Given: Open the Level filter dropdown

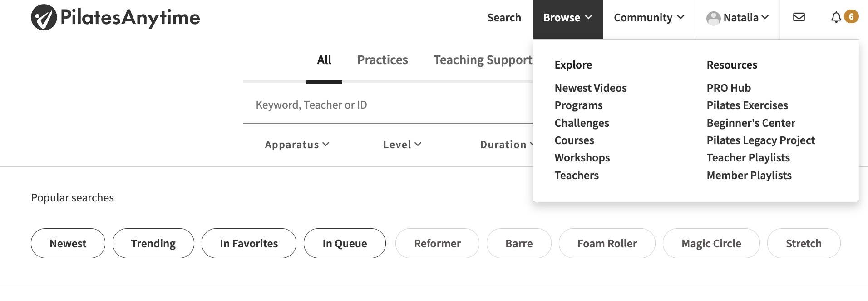Looking at the screenshot, I should [x=402, y=145].
